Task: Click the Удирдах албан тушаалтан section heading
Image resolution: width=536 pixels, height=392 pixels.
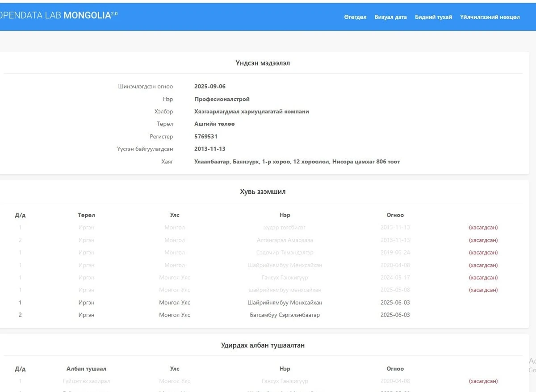Action: click(x=263, y=345)
